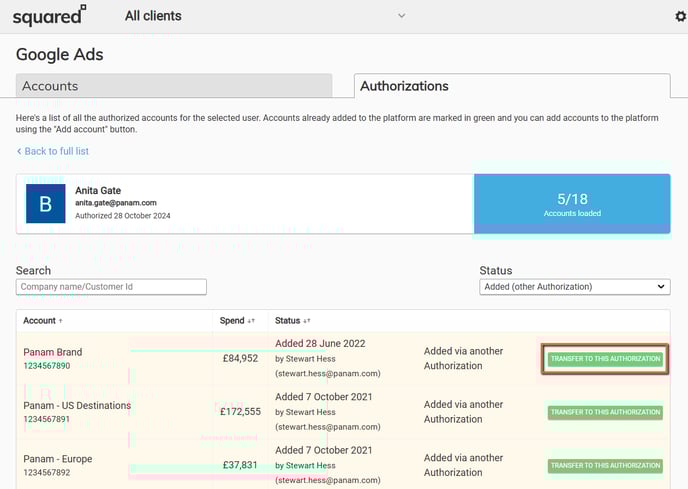The image size is (688, 489).
Task: Switch to the Accounts tab
Action: (174, 86)
